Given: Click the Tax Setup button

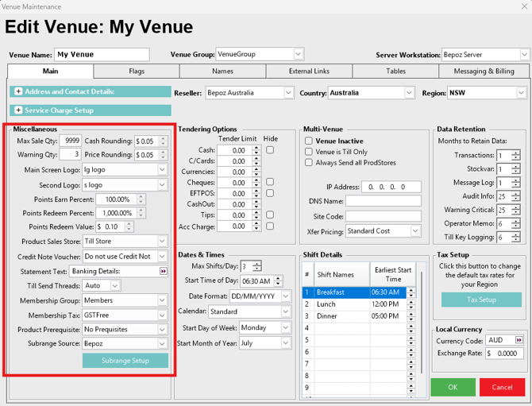Looking at the screenshot, I should tap(481, 300).
